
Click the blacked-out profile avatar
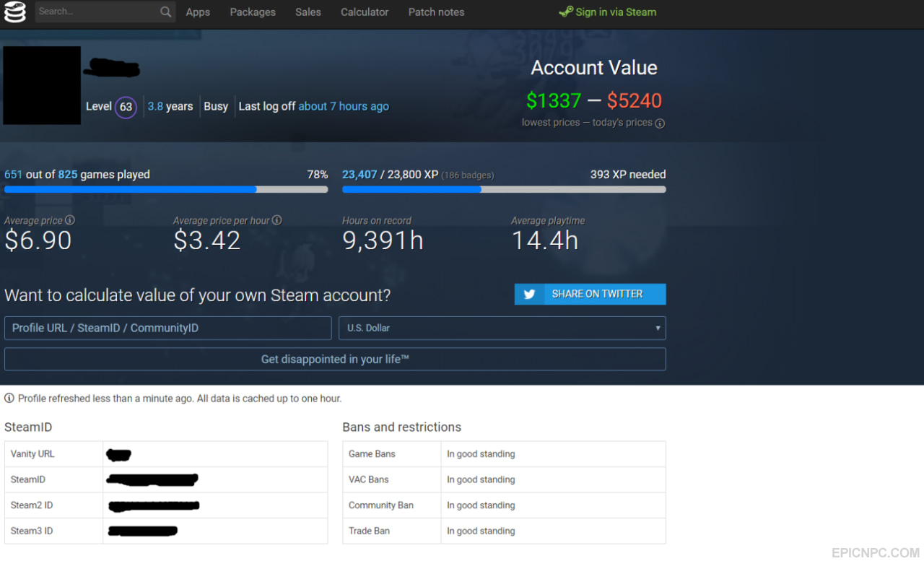pos(42,85)
